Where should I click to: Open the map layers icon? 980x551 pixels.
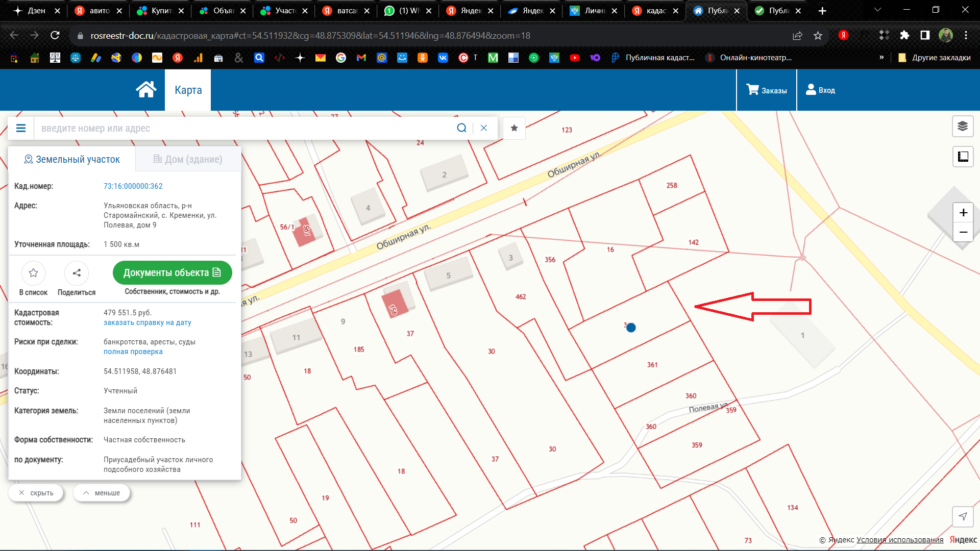coord(963,127)
